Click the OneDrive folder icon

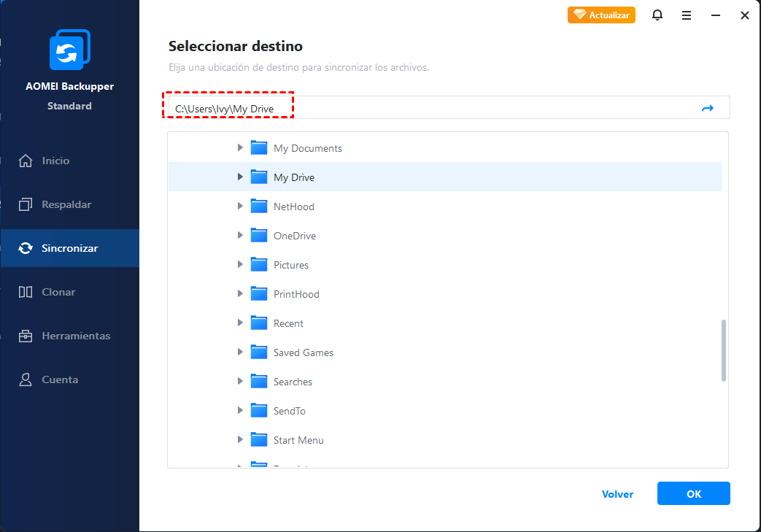[x=259, y=236]
